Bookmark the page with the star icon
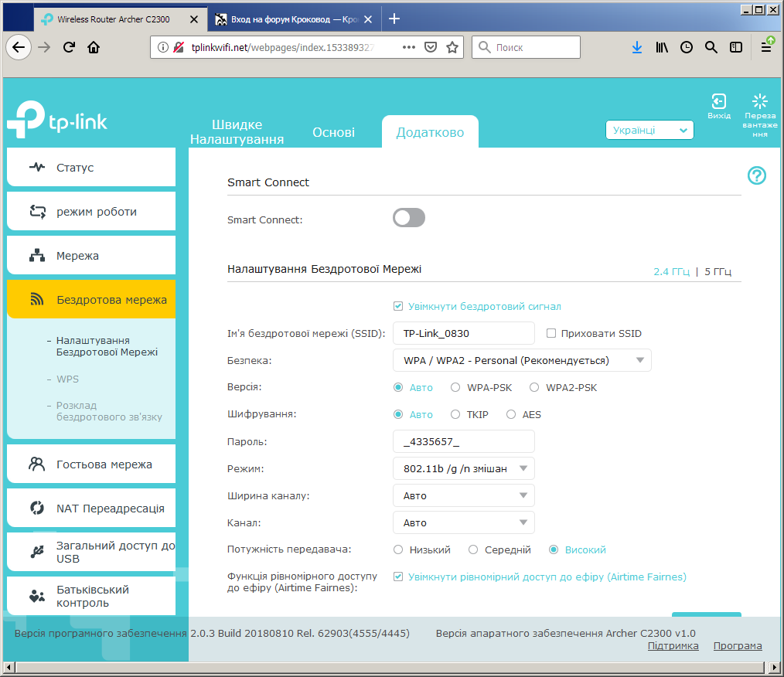This screenshot has width=784, height=677. click(x=452, y=47)
